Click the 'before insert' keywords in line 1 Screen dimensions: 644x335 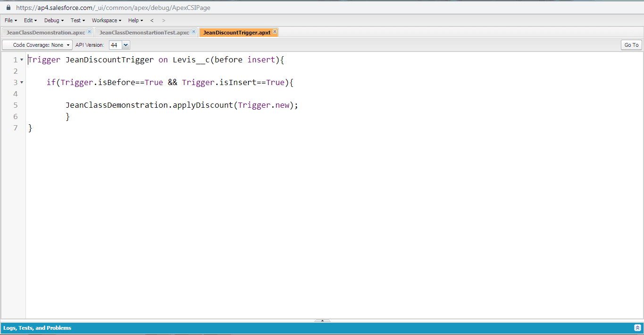(245, 60)
